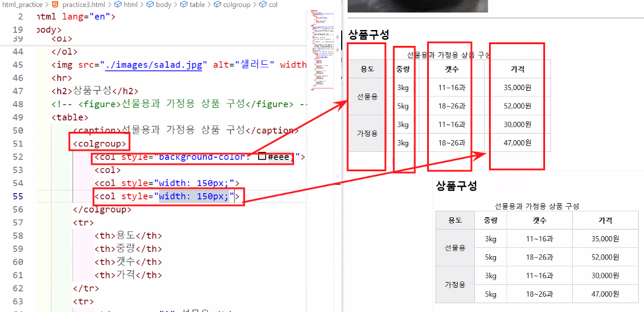Click the cube icon before body breadcrumb
Image resolution: width=644 pixels, height=312 pixels.
pos(150,5)
